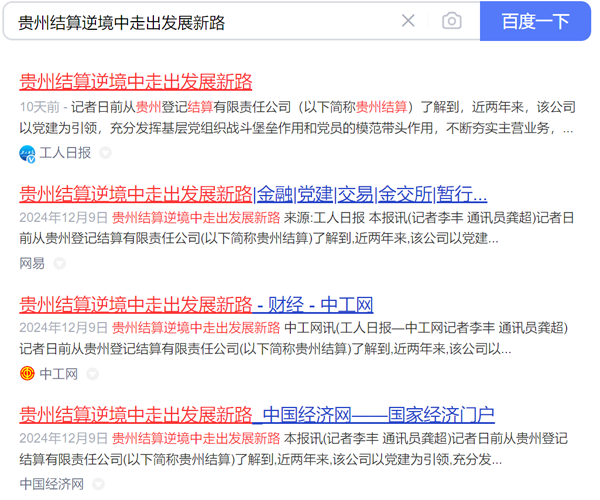Open the 中国经济网 国家经济门户 result
This screenshot has width=600, height=500.
point(257,414)
